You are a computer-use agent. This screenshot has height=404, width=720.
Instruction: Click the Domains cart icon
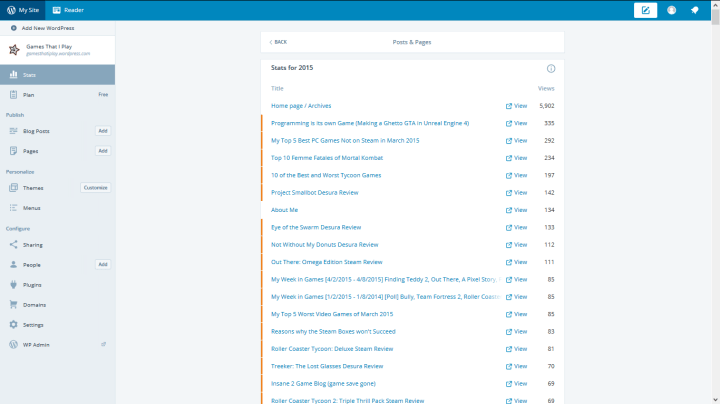(13, 304)
